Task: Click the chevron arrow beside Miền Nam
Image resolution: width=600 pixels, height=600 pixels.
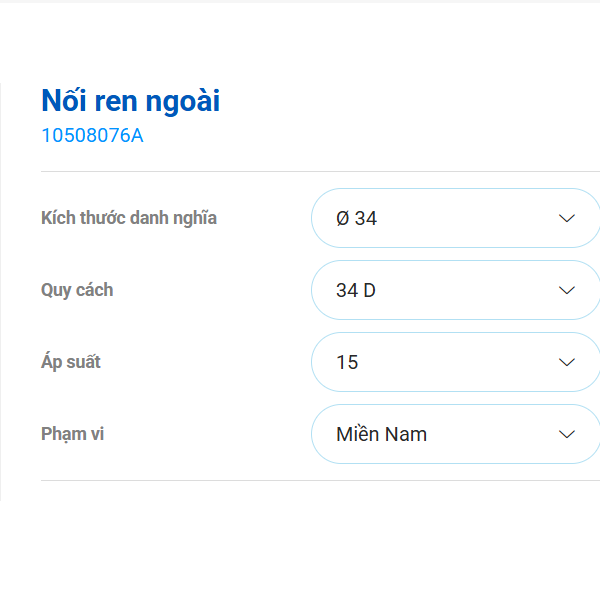Action: coord(567,434)
